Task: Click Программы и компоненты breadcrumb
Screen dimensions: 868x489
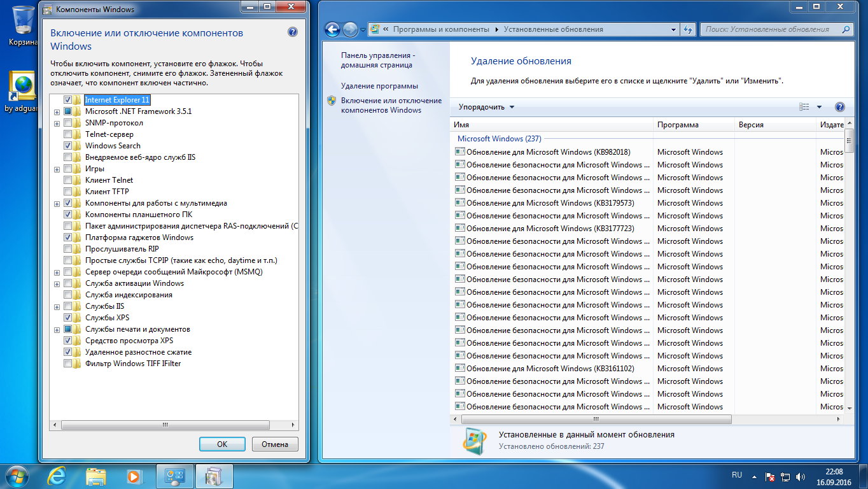Action: click(441, 29)
